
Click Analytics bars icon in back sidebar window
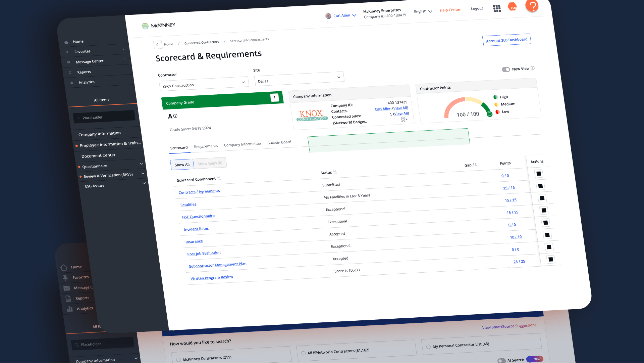pos(70,309)
